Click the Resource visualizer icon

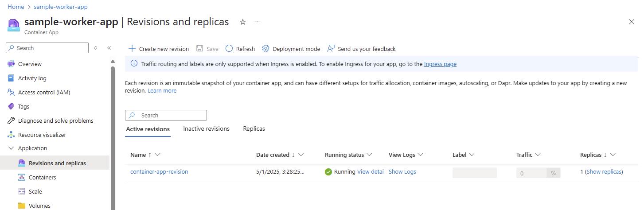(x=11, y=135)
